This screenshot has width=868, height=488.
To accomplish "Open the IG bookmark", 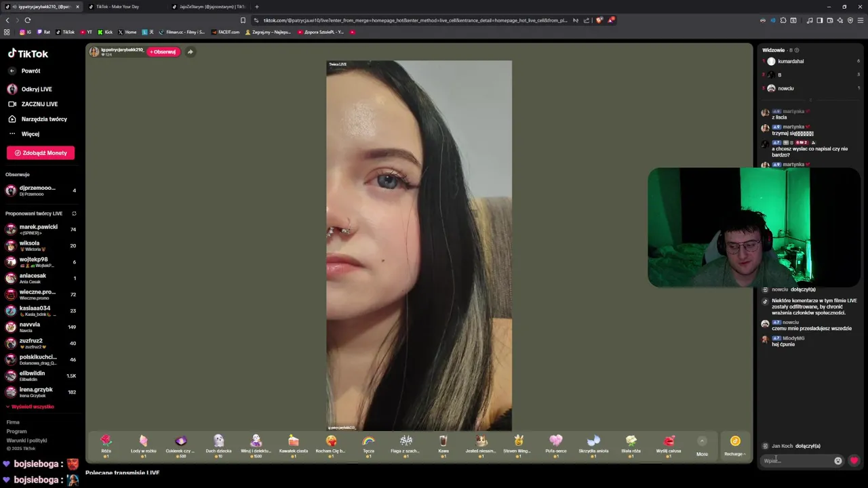I will point(26,32).
